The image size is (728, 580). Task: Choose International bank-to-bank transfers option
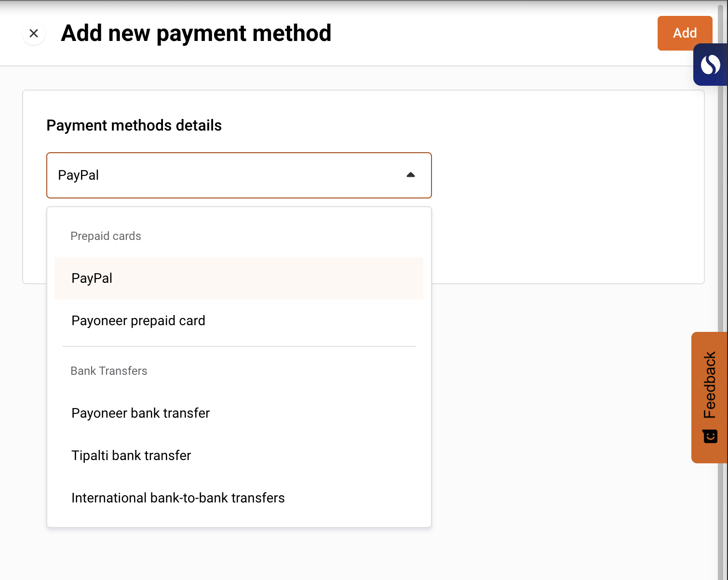178,498
